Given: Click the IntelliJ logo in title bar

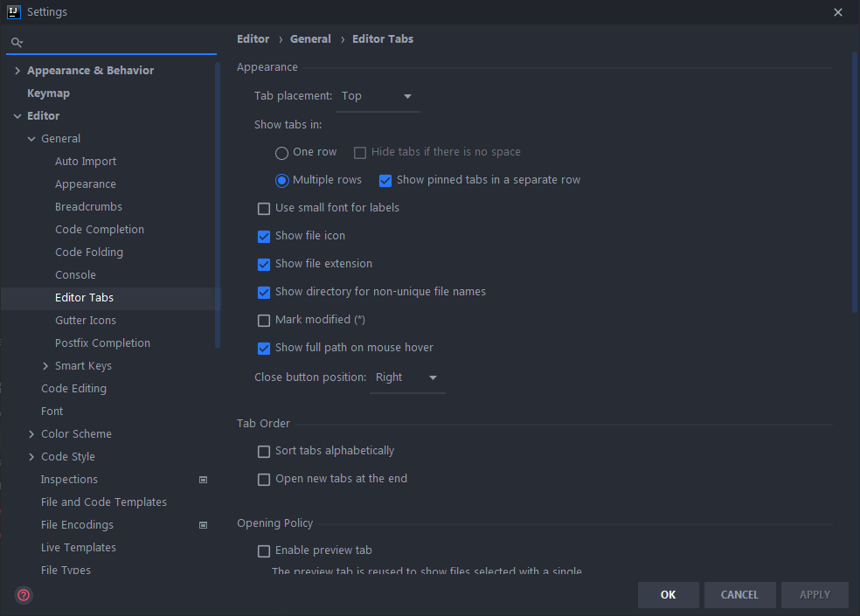Looking at the screenshot, I should [13, 12].
